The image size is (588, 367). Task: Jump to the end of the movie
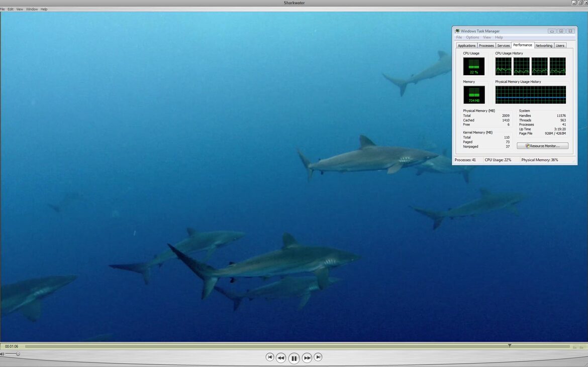318,357
